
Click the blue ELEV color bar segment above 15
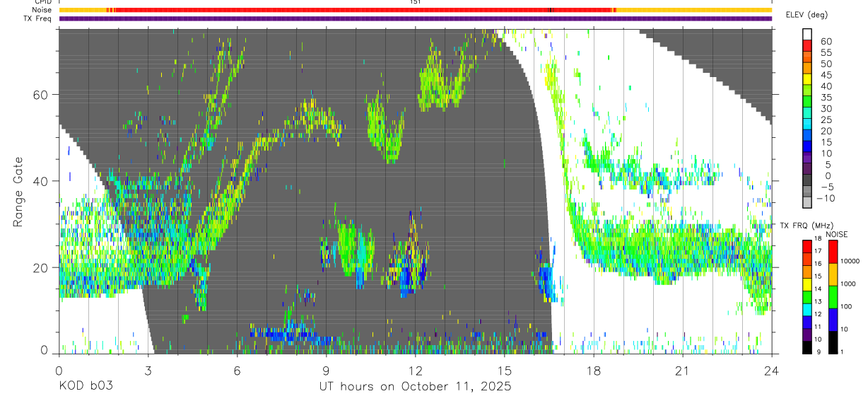(807, 135)
